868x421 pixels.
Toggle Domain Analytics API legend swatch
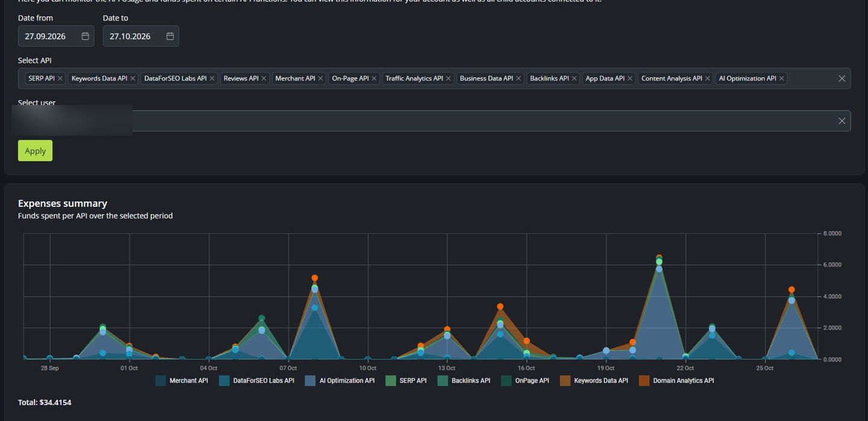[644, 381]
